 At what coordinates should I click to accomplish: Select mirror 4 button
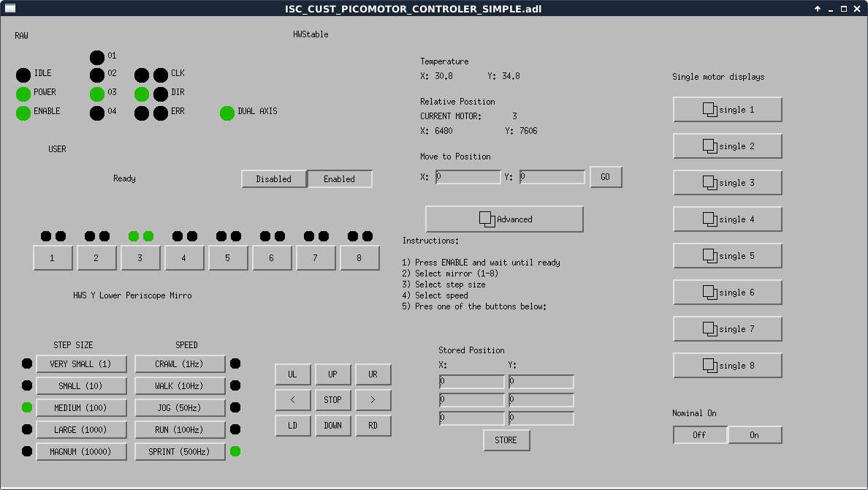(184, 258)
